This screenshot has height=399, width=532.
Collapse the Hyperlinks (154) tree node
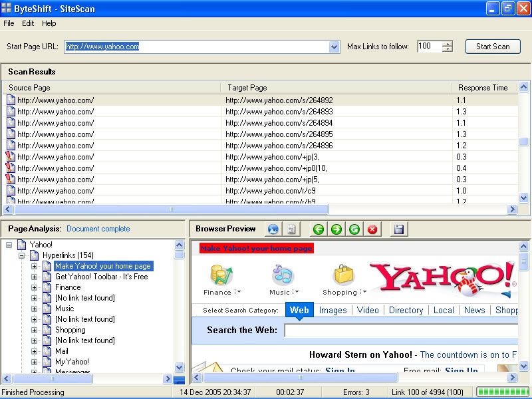click(x=22, y=255)
